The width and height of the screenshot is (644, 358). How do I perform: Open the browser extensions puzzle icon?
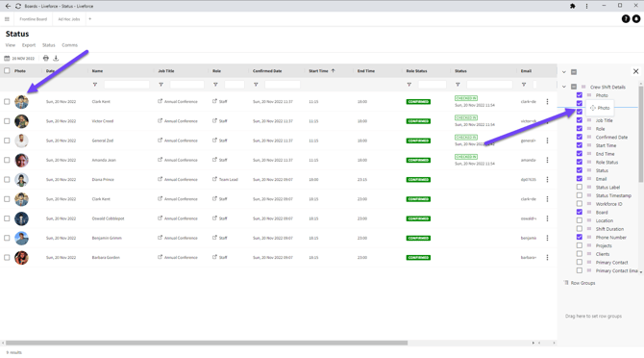click(x=573, y=6)
